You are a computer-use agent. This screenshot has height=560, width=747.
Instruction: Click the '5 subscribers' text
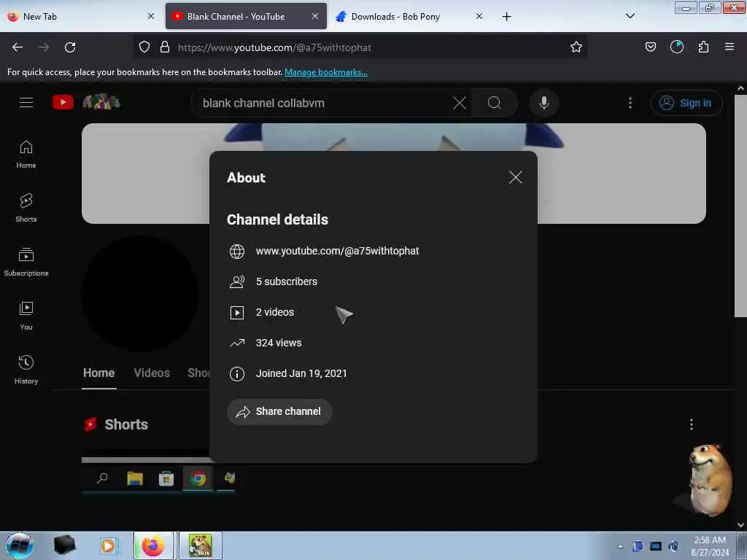(286, 281)
